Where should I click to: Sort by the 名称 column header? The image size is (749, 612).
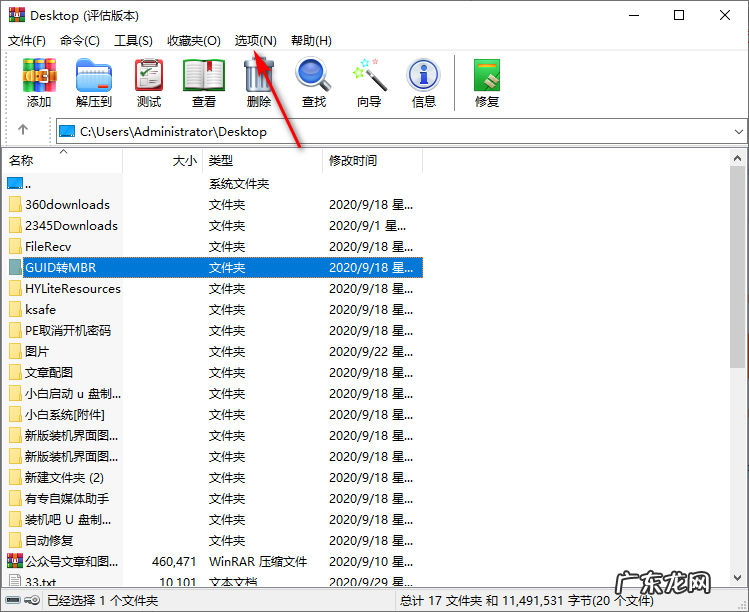pos(62,161)
